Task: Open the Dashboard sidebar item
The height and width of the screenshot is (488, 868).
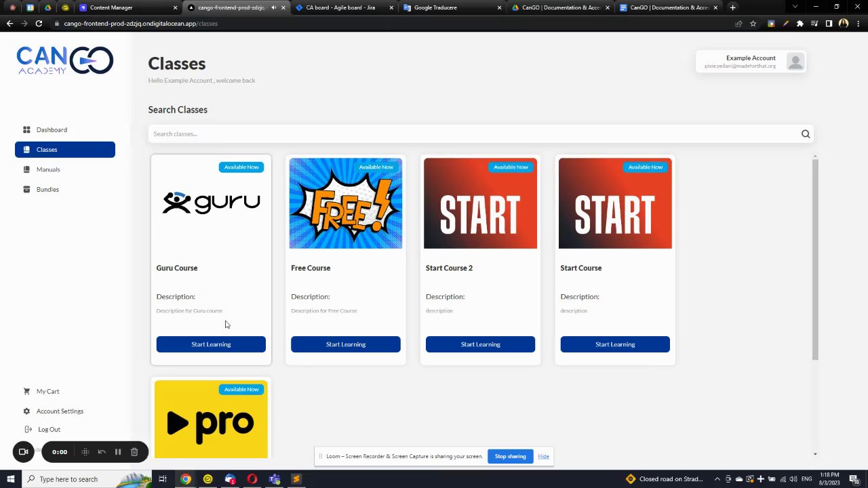Action: [52, 129]
